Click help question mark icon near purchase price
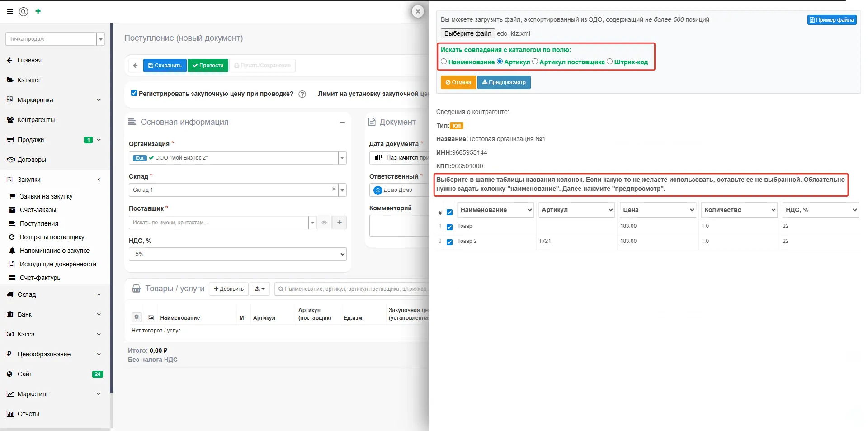Viewport: 868px width, 431px height. (x=302, y=94)
